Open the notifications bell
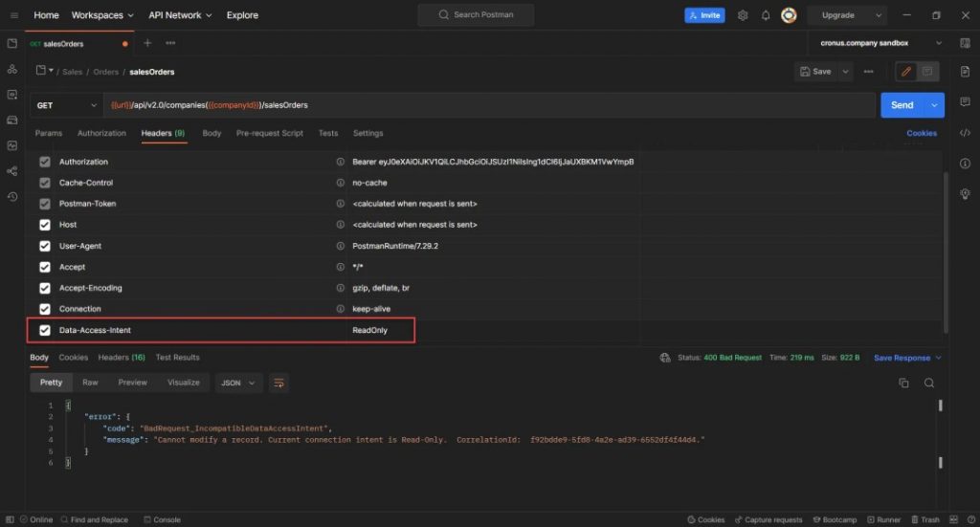Image resolution: width=980 pixels, height=527 pixels. pos(766,15)
